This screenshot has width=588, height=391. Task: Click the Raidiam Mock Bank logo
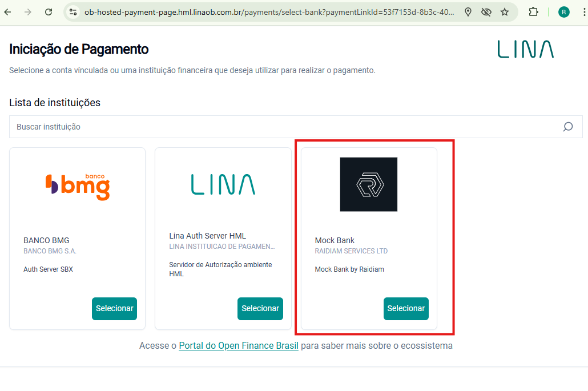[369, 184]
